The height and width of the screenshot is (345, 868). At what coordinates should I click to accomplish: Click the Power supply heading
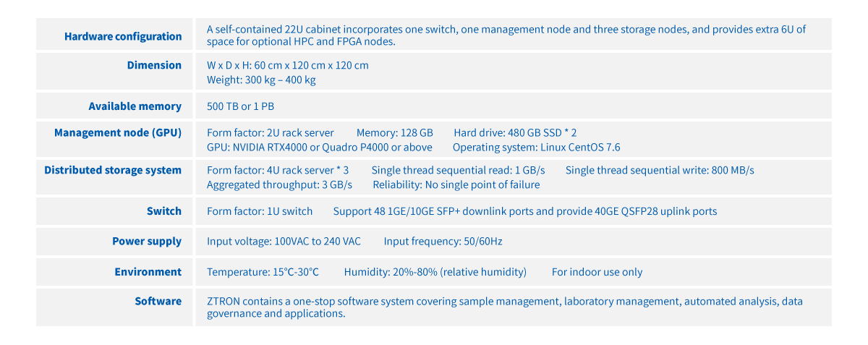coord(147,241)
